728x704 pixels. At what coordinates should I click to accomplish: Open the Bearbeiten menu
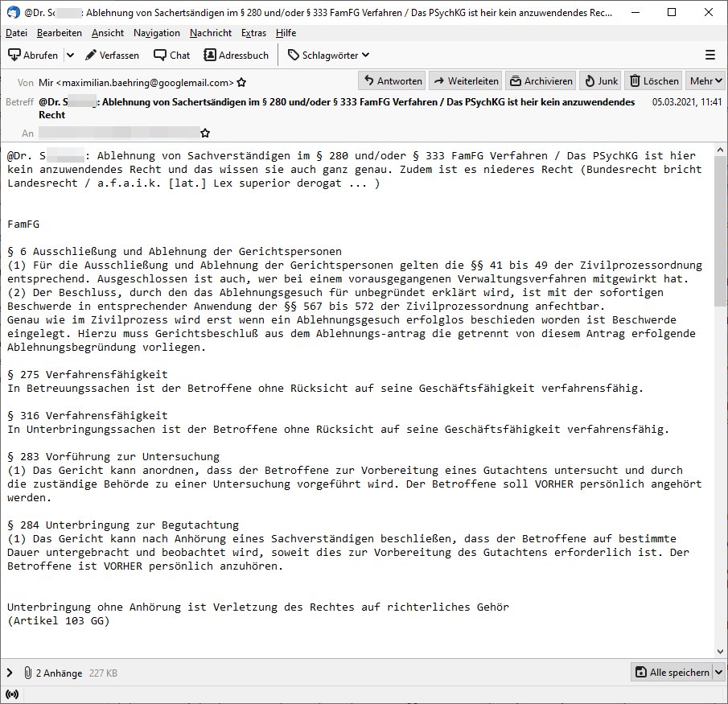point(60,33)
